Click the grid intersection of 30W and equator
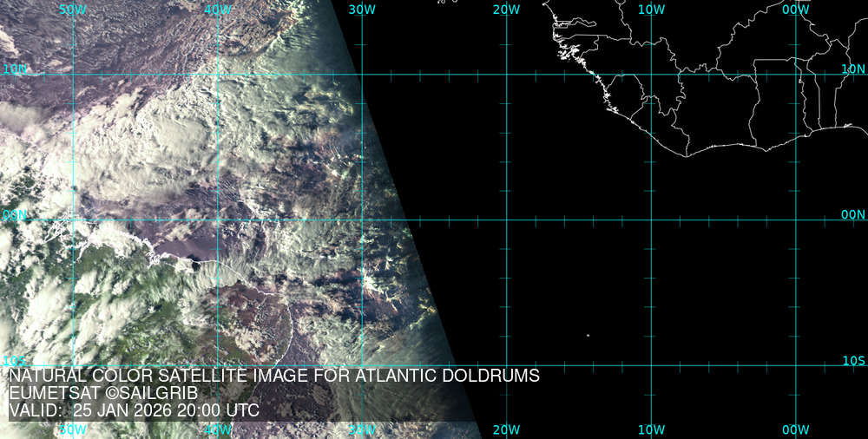The image size is (868, 439). coord(362,219)
